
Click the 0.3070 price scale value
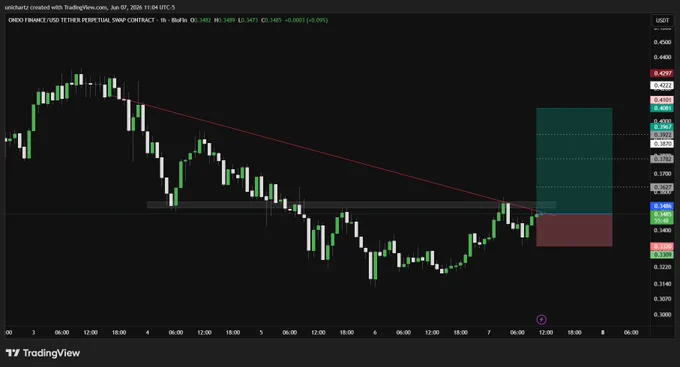click(662, 298)
